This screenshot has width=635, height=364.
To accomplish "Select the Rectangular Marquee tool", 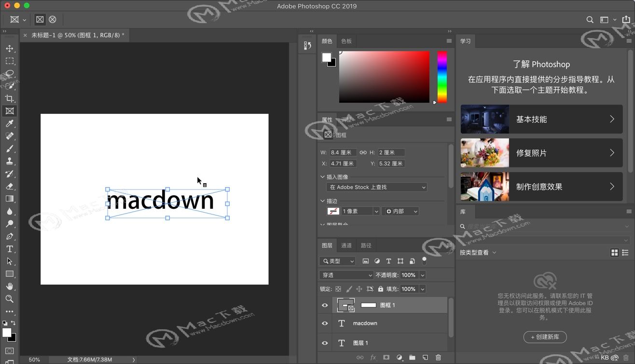I will [x=10, y=61].
